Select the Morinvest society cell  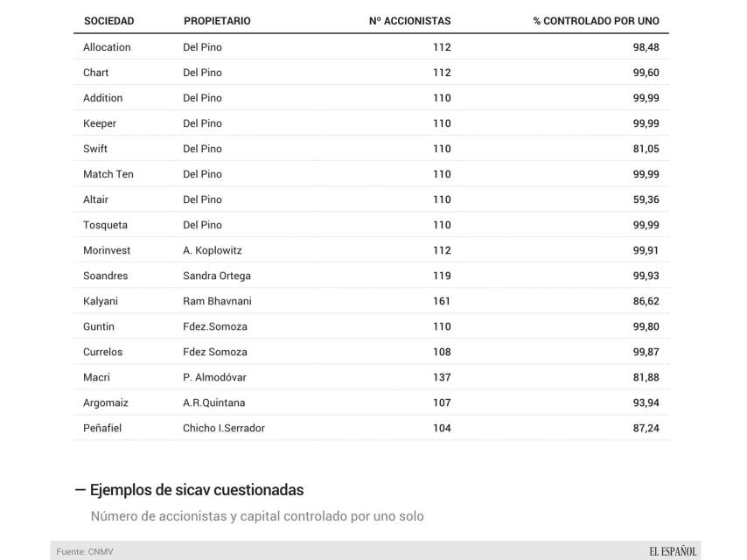(107, 250)
